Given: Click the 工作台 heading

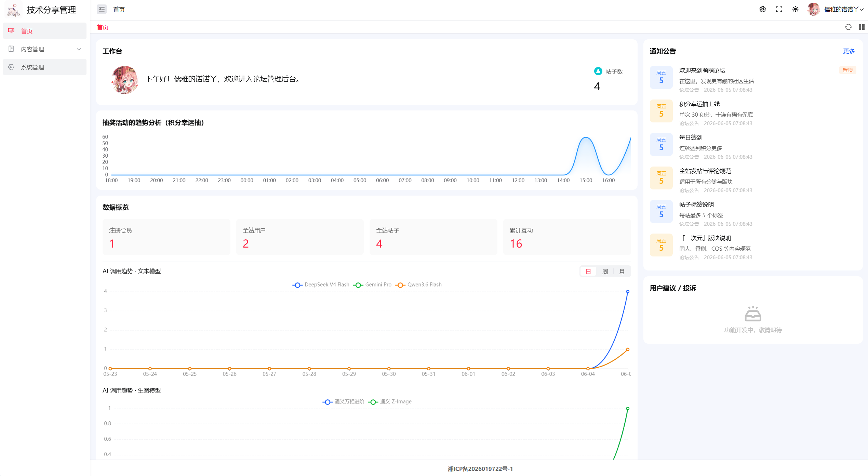Looking at the screenshot, I should (x=112, y=51).
